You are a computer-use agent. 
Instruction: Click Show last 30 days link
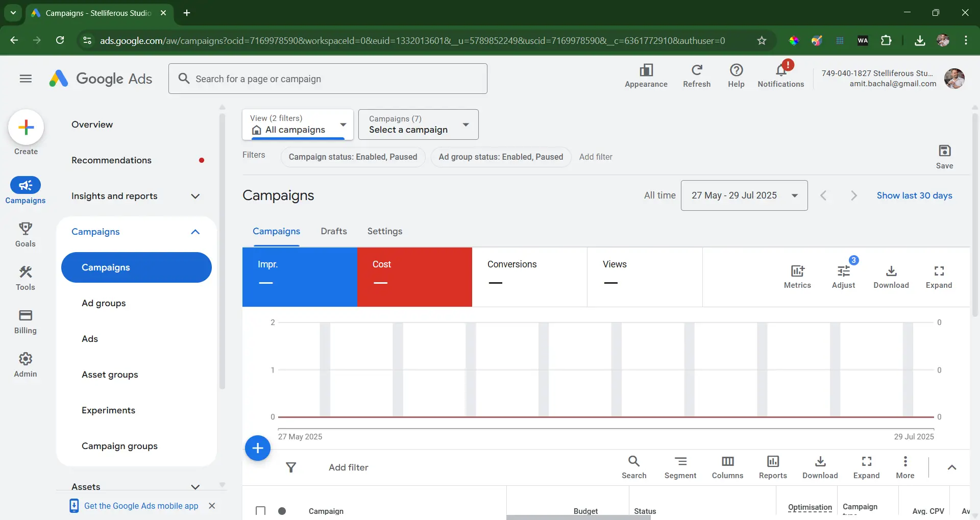(914, 195)
